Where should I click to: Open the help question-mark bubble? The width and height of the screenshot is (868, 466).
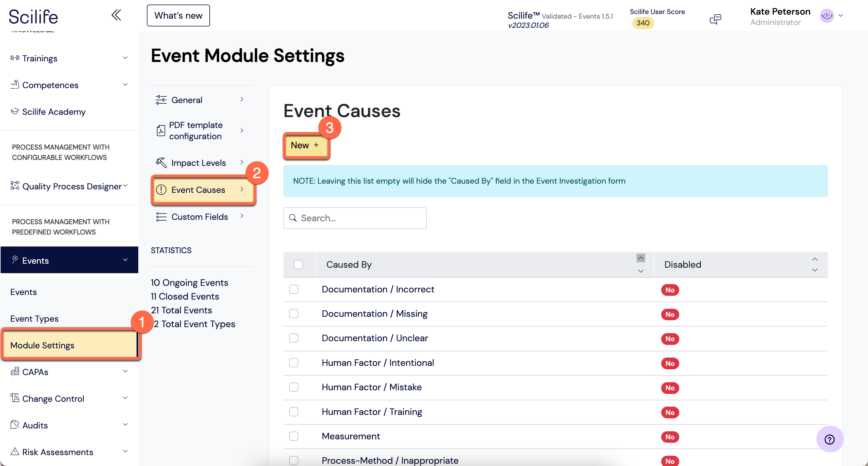click(x=830, y=439)
